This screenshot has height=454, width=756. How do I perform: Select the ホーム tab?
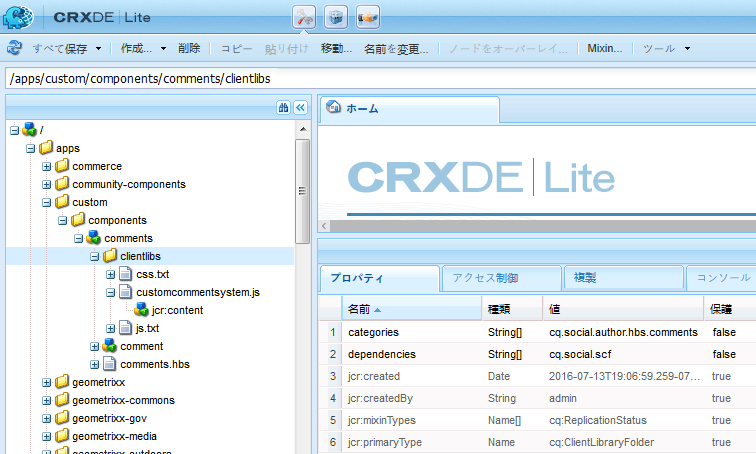tap(410, 109)
